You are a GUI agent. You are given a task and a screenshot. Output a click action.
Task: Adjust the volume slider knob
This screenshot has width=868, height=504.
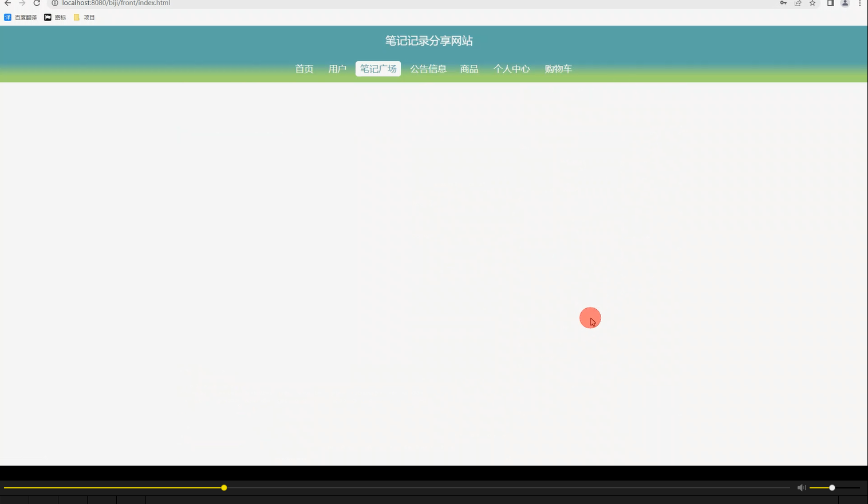832,487
